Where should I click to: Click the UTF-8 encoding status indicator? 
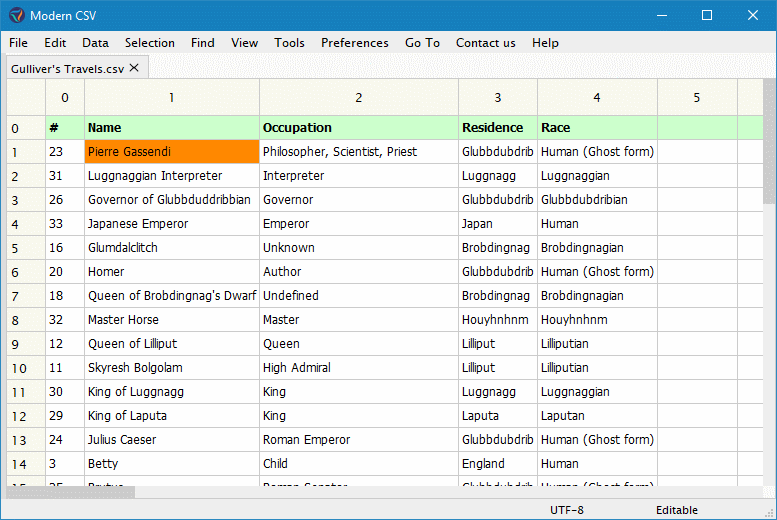567,510
